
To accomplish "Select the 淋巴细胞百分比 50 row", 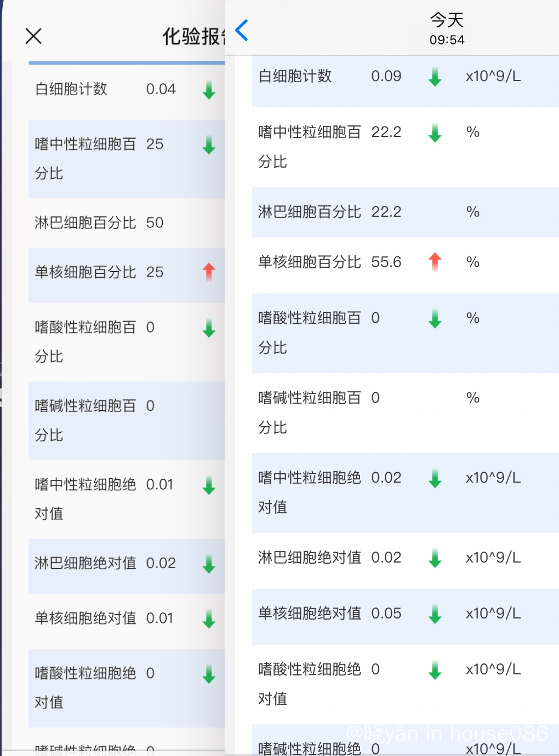I will point(127,223).
